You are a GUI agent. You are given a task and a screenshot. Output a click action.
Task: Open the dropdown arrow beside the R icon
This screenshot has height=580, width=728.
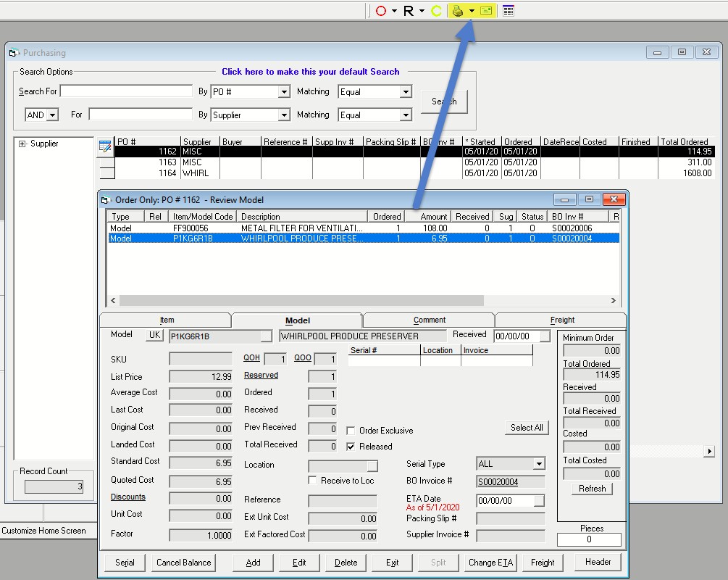pyautogui.click(x=422, y=11)
